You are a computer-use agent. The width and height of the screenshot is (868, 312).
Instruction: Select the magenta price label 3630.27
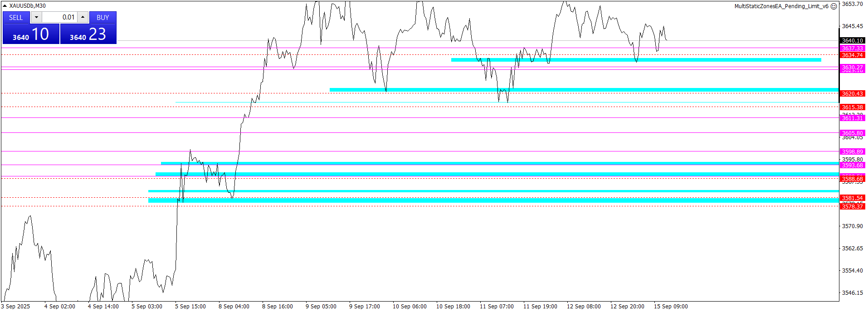click(x=853, y=67)
